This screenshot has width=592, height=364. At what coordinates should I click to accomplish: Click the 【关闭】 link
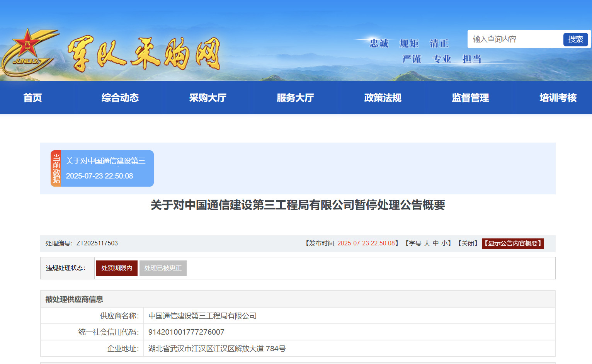[467, 243]
